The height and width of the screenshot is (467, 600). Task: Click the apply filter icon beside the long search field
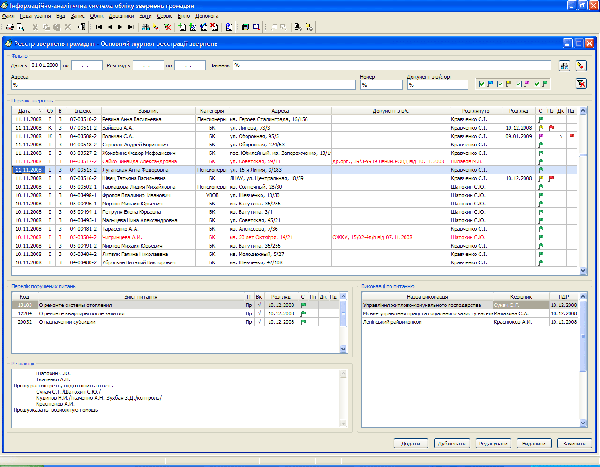coord(564,65)
